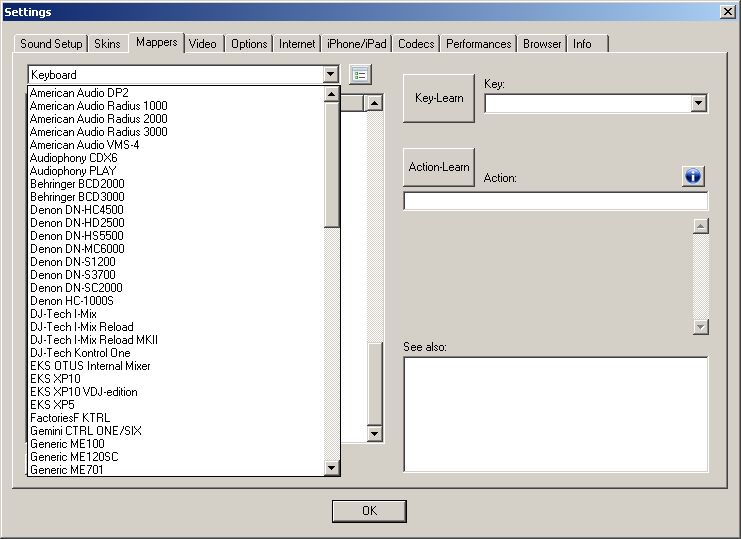Go to the Video tab
Screen dimensions: 741x539
203,44
